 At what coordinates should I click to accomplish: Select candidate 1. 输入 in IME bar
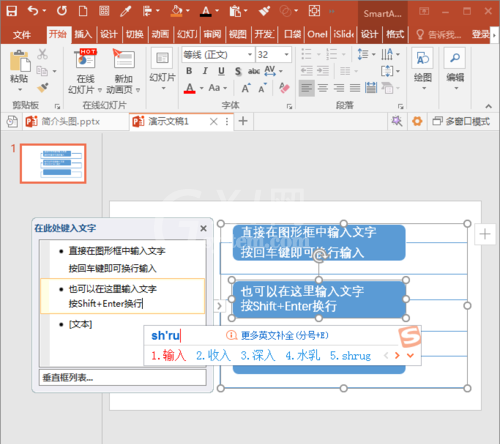(x=168, y=356)
